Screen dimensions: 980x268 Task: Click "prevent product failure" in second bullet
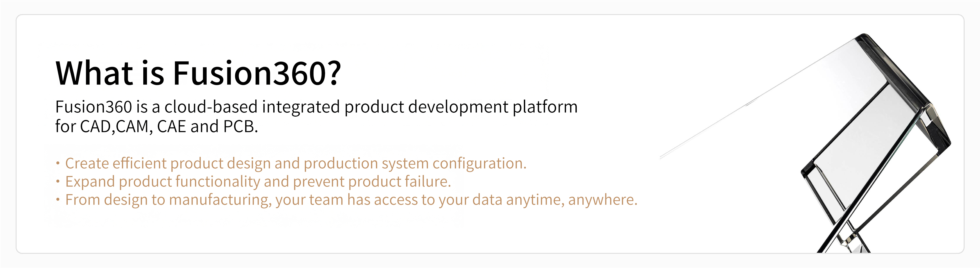pos(372,182)
